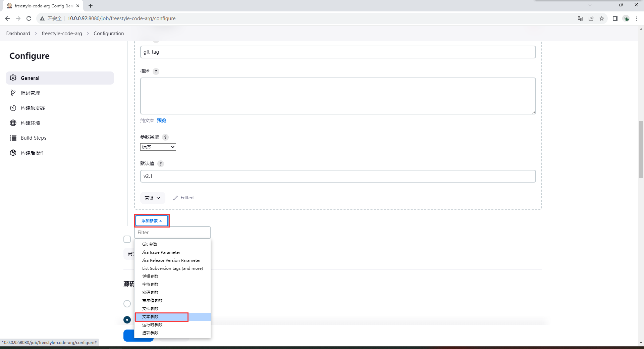Select List Subversion tags option

(x=172, y=268)
